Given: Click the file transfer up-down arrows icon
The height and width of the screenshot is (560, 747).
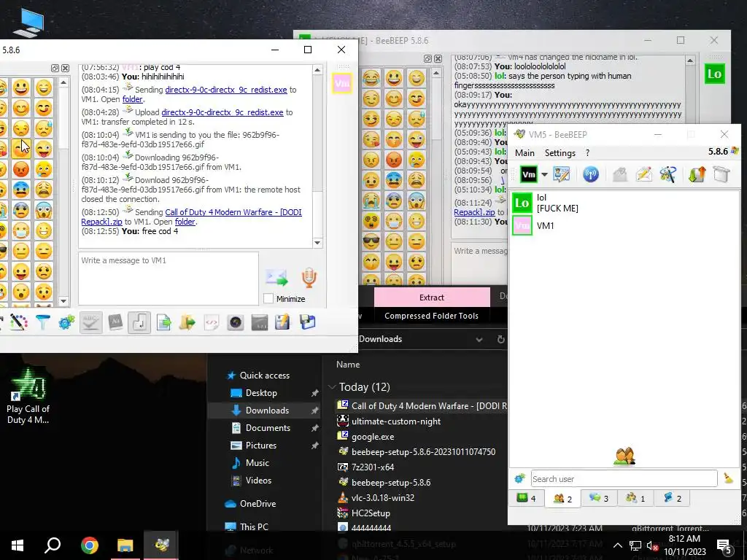Looking at the screenshot, I should [697, 174].
